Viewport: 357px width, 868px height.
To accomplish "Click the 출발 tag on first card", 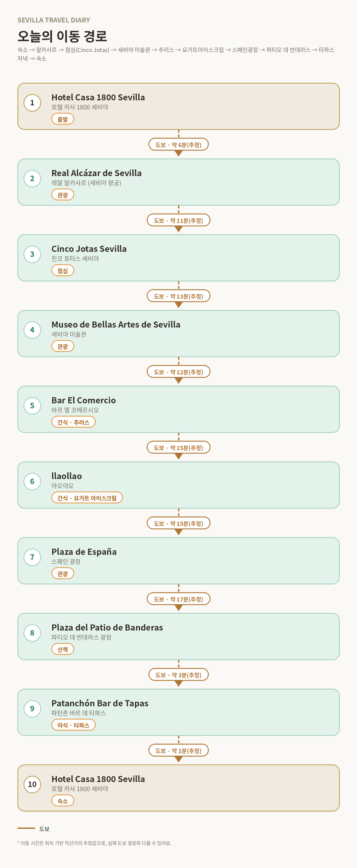I will [63, 119].
